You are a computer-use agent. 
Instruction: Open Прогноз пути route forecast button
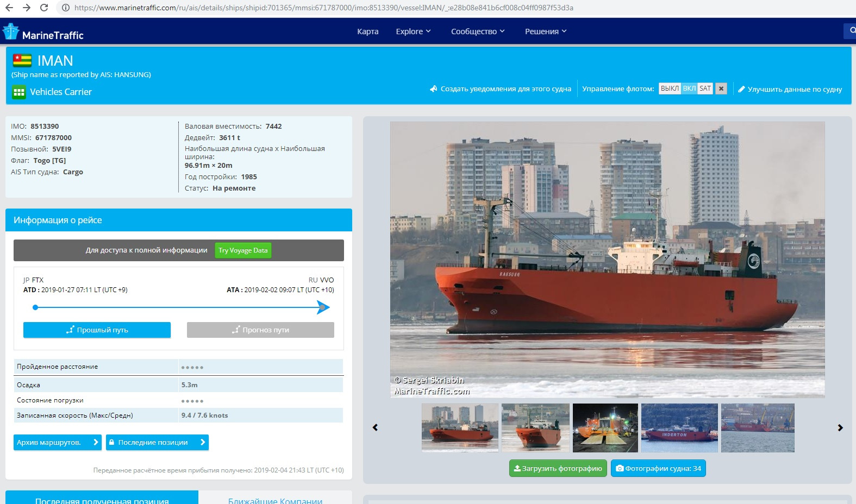(x=260, y=330)
